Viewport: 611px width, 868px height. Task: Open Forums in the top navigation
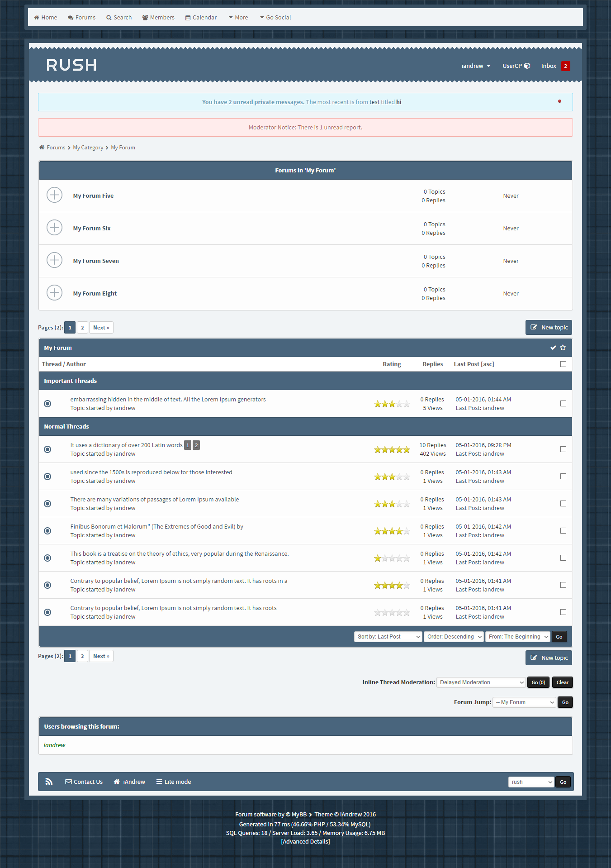pyautogui.click(x=82, y=18)
